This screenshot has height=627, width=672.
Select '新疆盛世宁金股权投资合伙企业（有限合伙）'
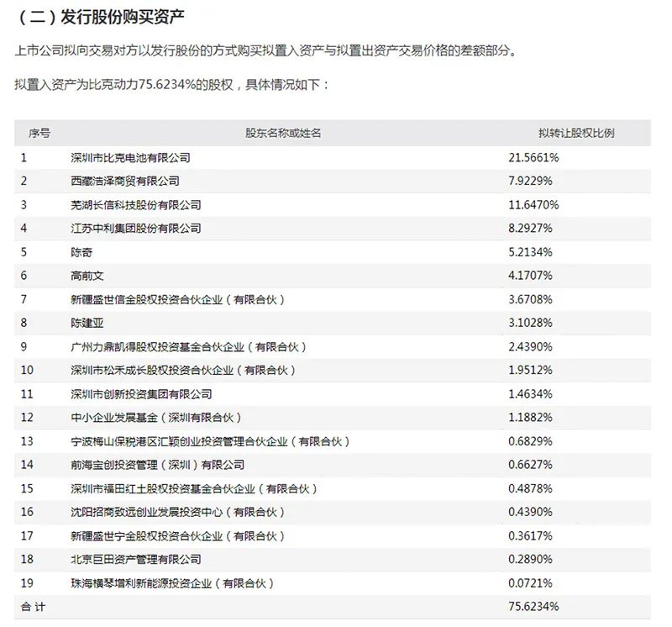(x=177, y=535)
